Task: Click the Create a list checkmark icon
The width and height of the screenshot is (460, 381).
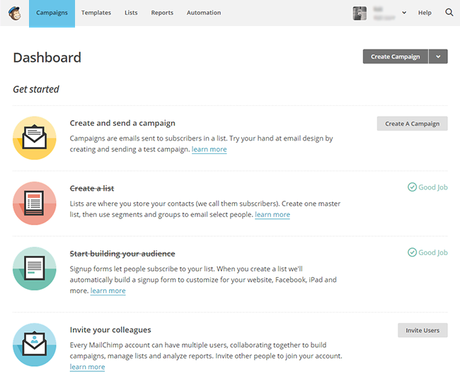Action: [x=412, y=187]
